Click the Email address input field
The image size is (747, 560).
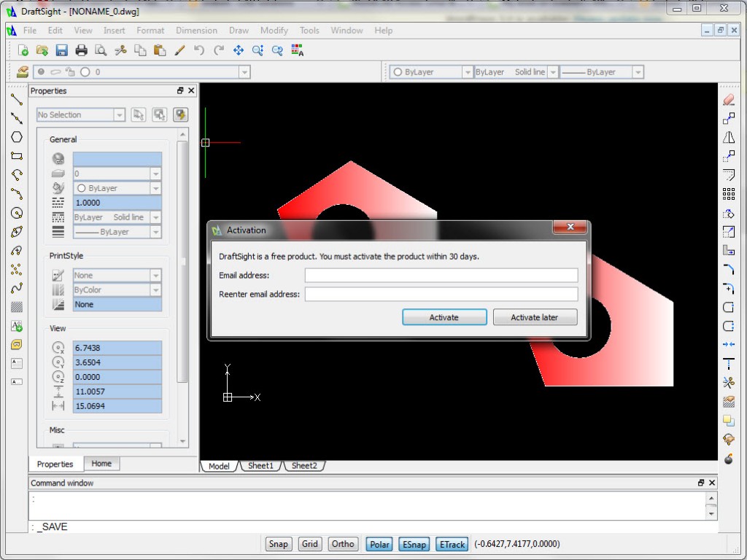[441, 274]
